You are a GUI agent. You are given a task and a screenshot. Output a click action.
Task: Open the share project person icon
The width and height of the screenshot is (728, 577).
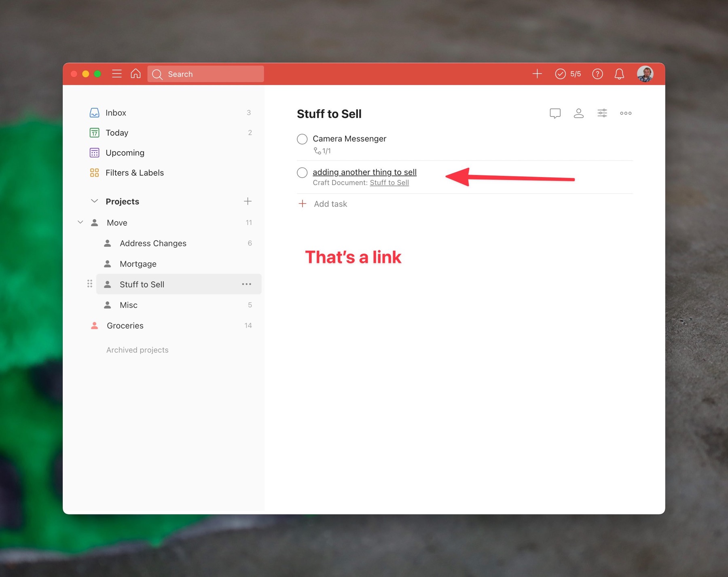click(578, 113)
